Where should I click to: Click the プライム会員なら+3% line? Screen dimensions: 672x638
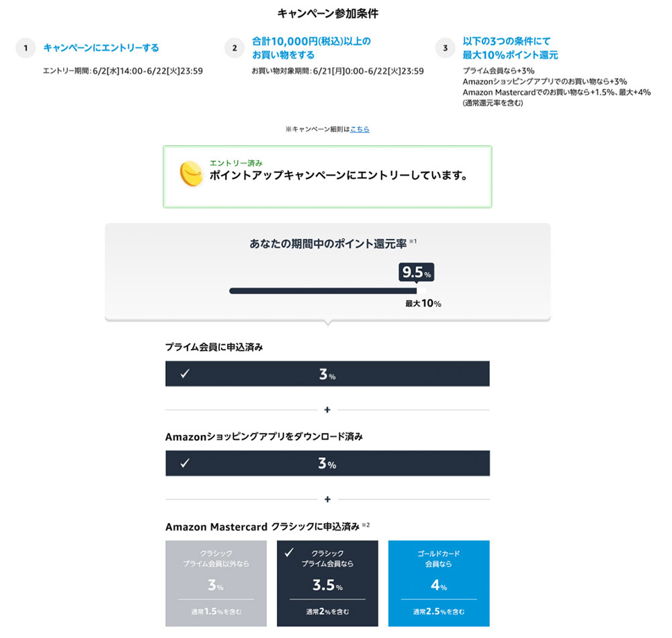tap(499, 71)
